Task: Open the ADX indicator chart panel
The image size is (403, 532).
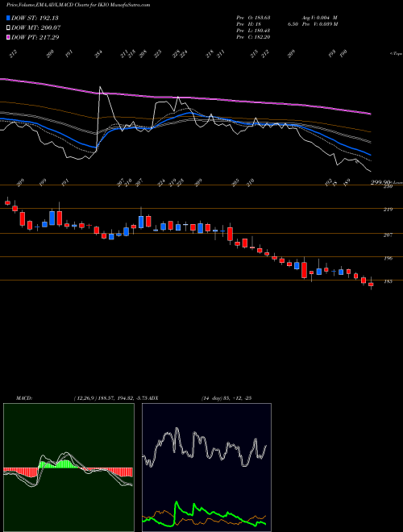Action: click(x=206, y=468)
